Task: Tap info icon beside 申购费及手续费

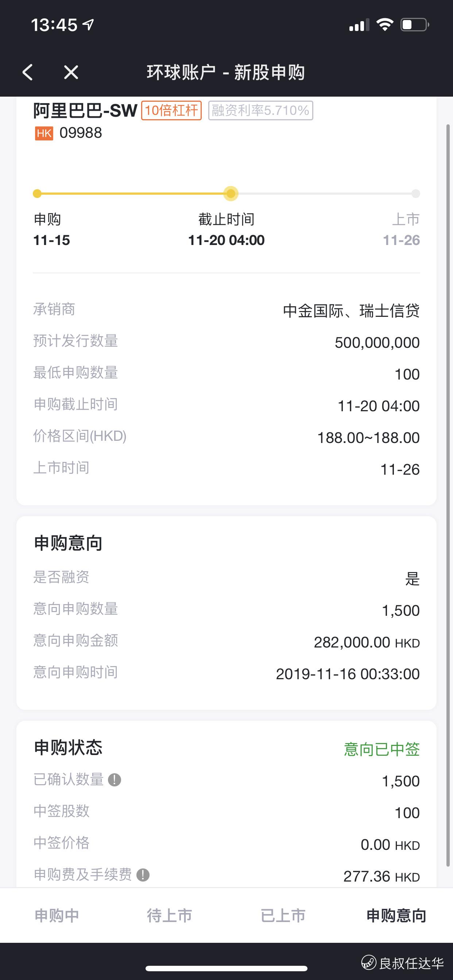Action: (143, 875)
